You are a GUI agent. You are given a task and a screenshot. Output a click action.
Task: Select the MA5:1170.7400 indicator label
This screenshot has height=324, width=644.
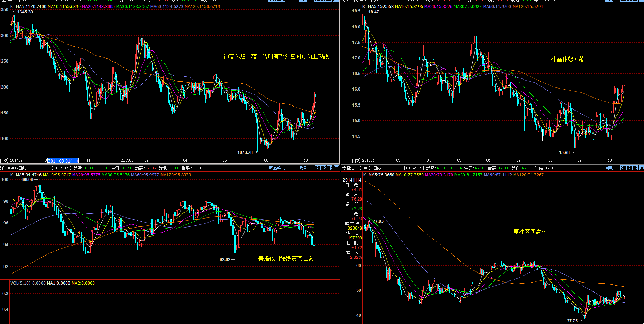pyautogui.click(x=31, y=7)
